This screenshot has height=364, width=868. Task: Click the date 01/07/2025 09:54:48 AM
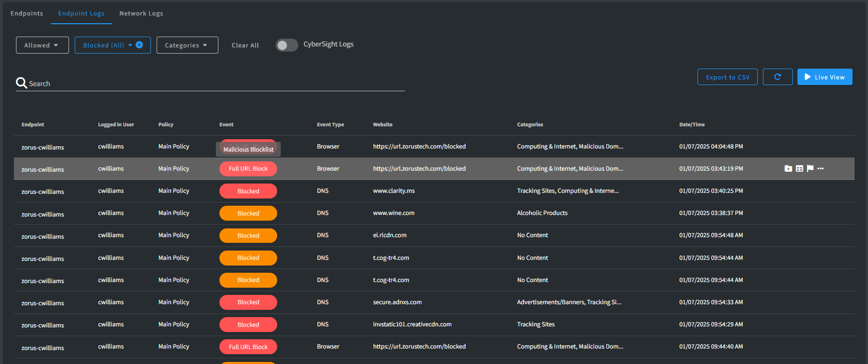pyautogui.click(x=711, y=235)
